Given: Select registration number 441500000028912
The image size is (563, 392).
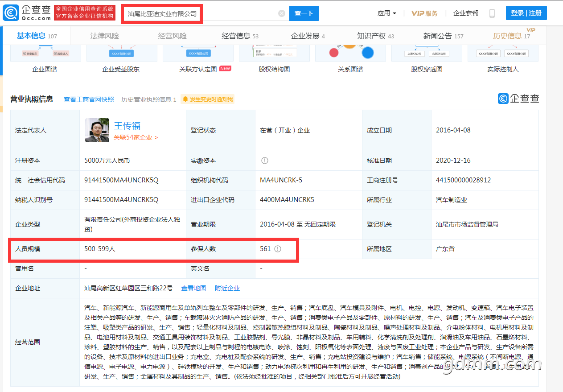Looking at the screenshot, I should 463,180.
